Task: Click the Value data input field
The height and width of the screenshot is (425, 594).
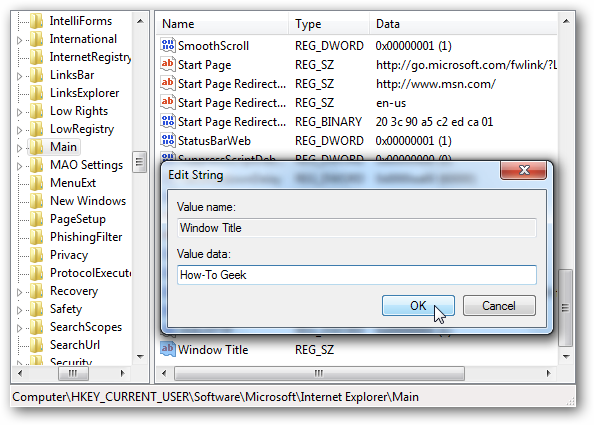Action: (x=356, y=275)
